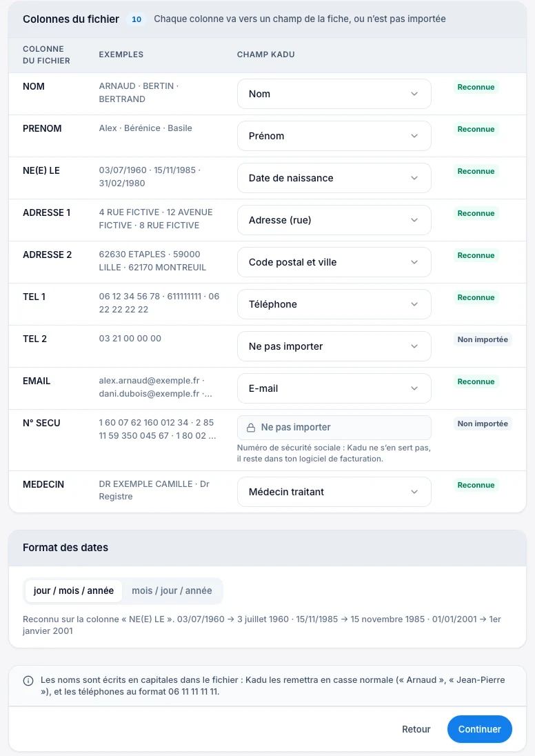Screen dimensions: 535x756
Task: Click the chevron in the Nom dropdown
Action: click(x=414, y=94)
